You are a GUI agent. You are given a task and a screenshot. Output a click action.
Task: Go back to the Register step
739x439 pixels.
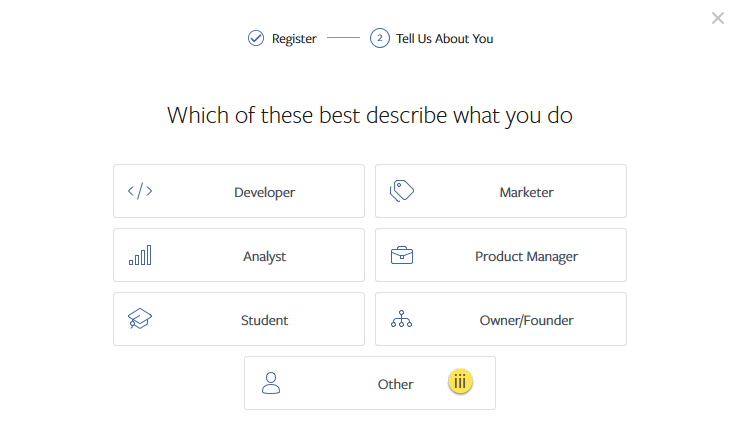coord(294,39)
